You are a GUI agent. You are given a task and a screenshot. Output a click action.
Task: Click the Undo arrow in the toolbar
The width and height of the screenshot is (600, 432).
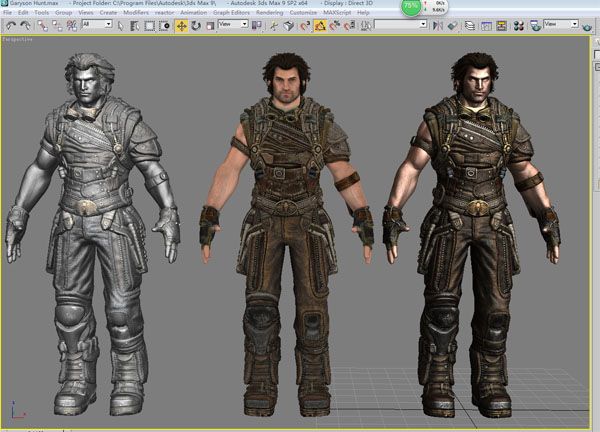9,24
